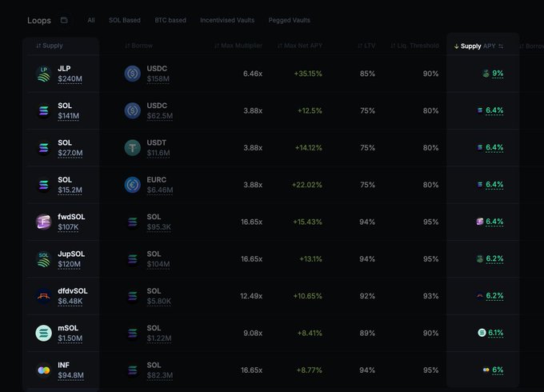Click the JupSOL token icon

click(x=43, y=259)
